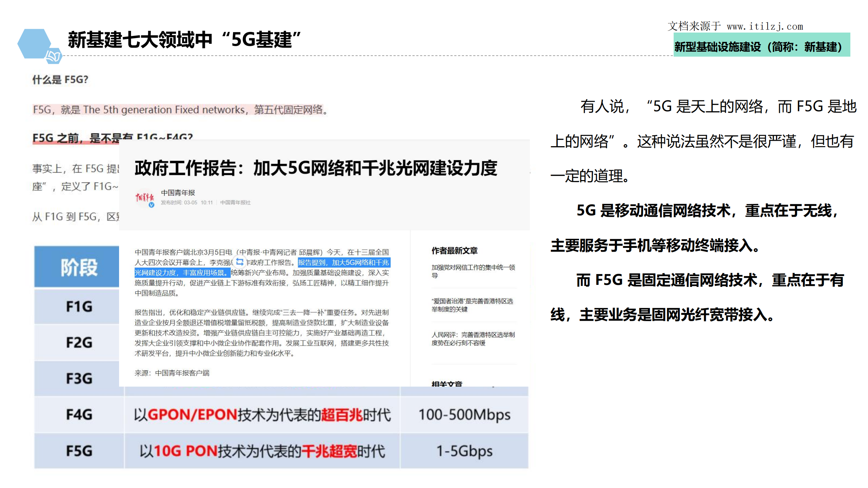Open 加强党对网信工作的集中统一领导 article
Image resolution: width=868 pixels, height=488 pixels.
click(473, 271)
